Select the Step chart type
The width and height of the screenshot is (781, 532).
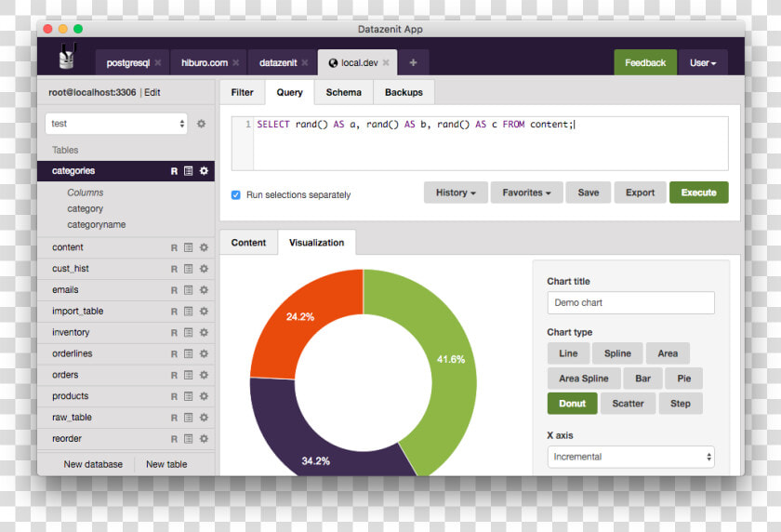pos(681,404)
